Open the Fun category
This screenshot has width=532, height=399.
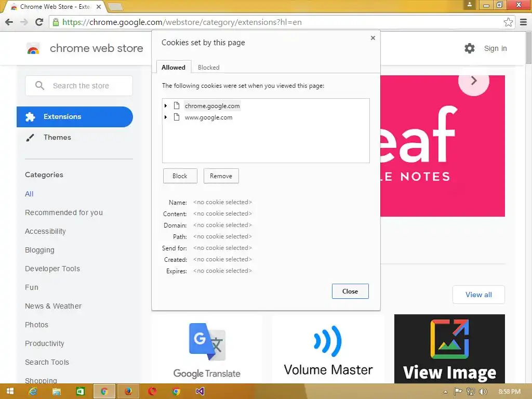coord(32,287)
